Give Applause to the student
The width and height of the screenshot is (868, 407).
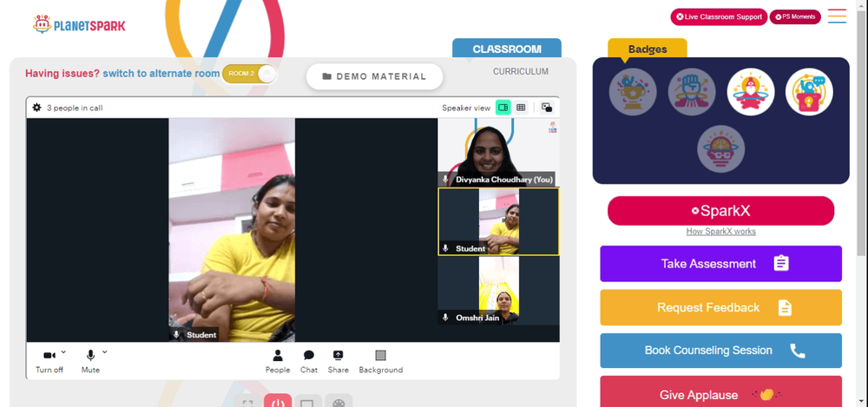(x=720, y=391)
